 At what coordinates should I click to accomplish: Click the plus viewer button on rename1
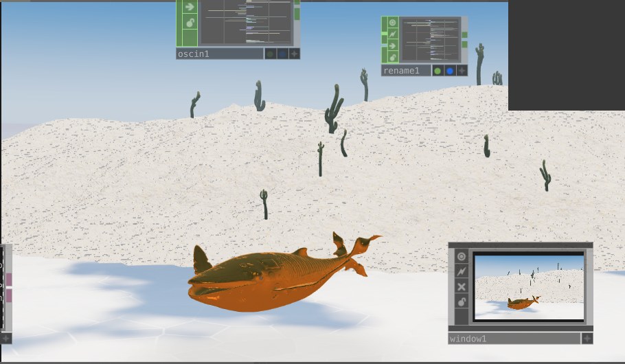[x=462, y=71]
